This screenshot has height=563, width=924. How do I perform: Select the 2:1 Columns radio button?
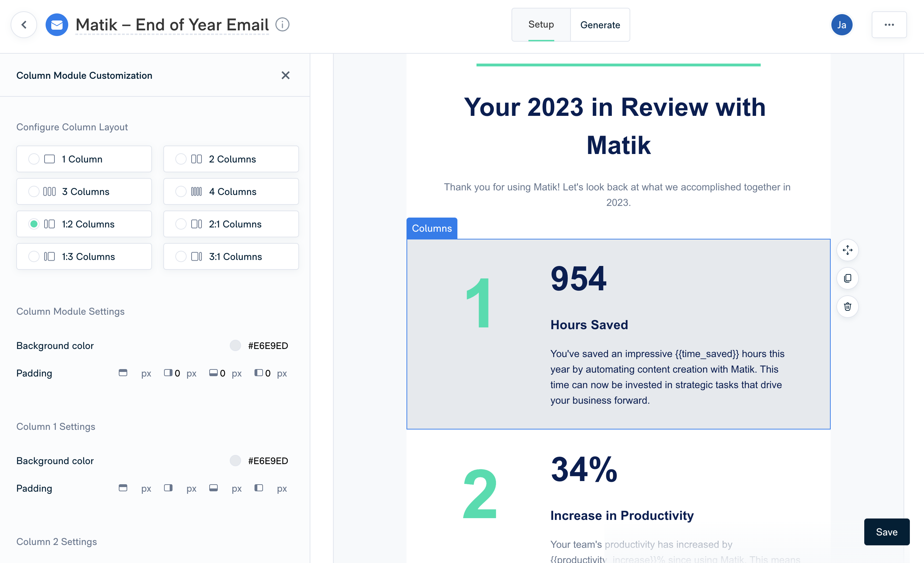pyautogui.click(x=181, y=224)
